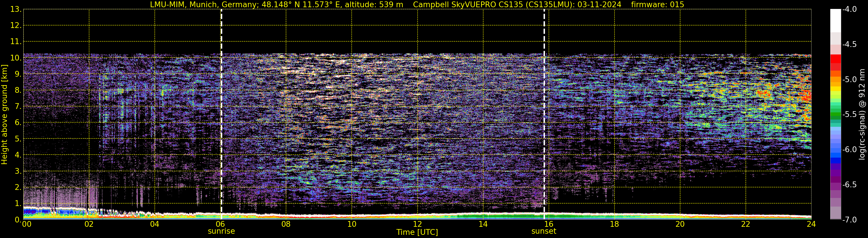Screen dimensions: 868x238
Task: Click the '5.' height axis tick label
Action: pos(18,139)
